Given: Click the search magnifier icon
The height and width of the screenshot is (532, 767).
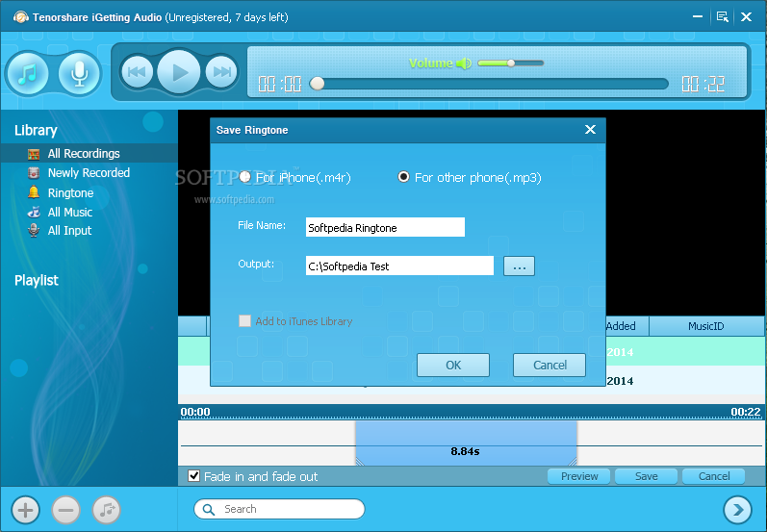Looking at the screenshot, I should (x=209, y=510).
